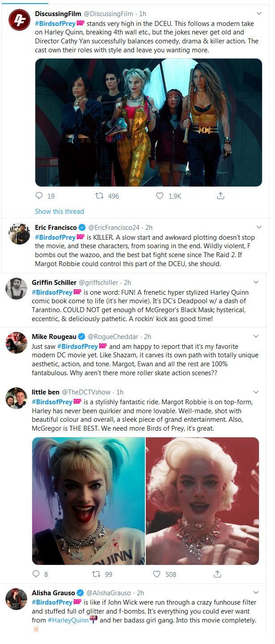Reply to the DiscussingFilm tweet
Image resolution: width=275 pixels, height=644 pixels.
click(39, 196)
